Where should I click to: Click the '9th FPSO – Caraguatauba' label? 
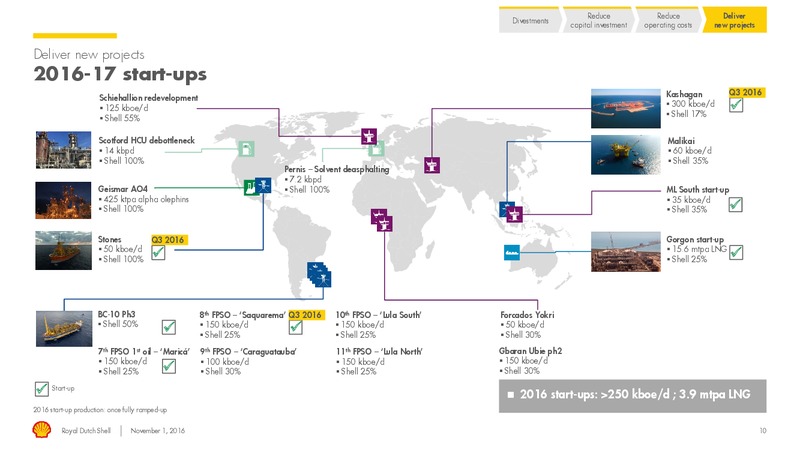pos(248,352)
